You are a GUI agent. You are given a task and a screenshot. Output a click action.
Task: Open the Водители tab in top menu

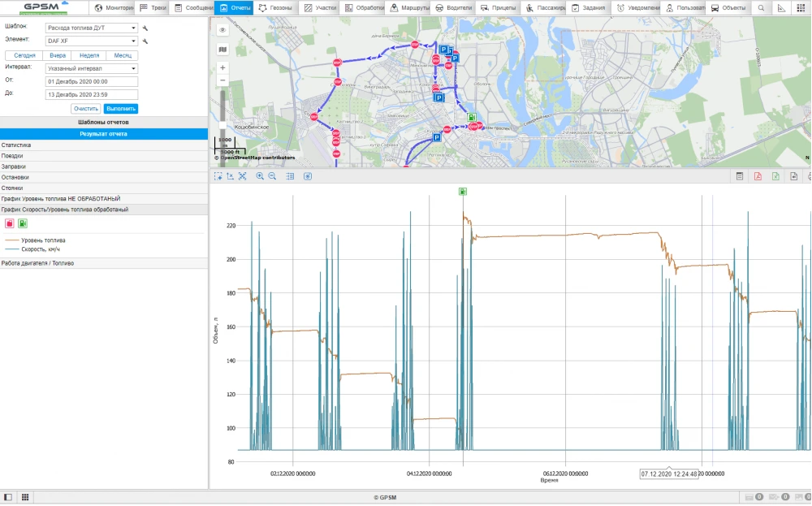453,7
